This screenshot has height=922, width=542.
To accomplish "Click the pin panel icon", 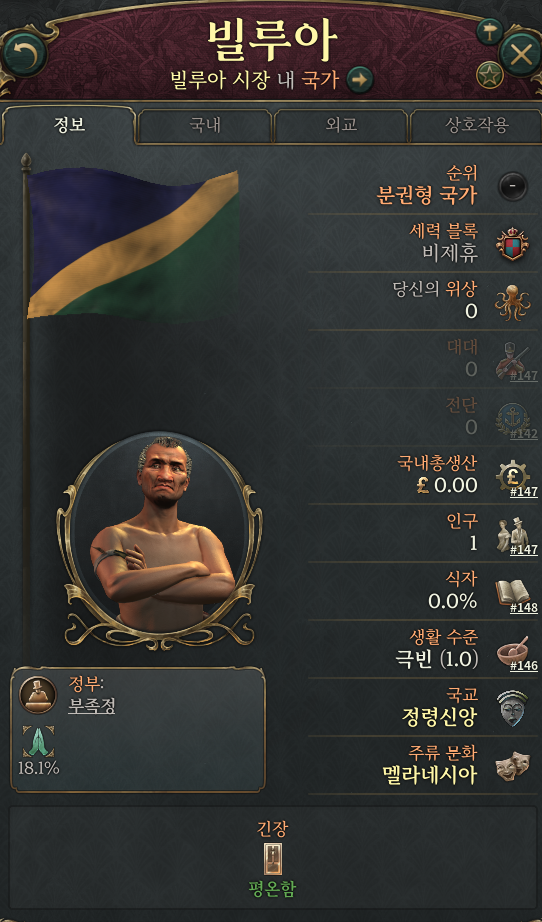I will pos(490,32).
